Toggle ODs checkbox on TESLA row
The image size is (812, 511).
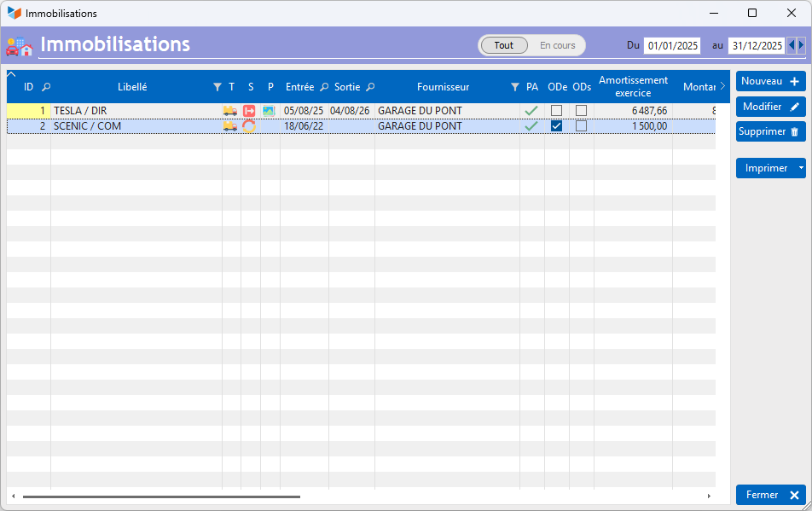point(582,111)
